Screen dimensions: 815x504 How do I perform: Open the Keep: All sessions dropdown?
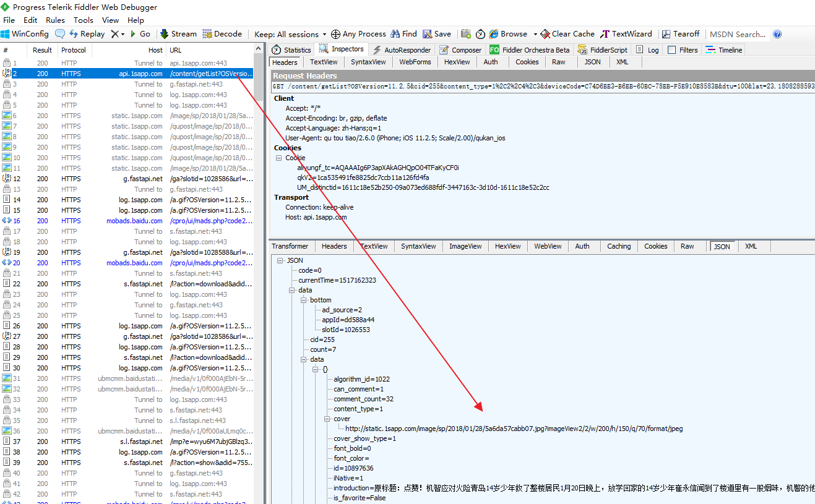(290, 34)
